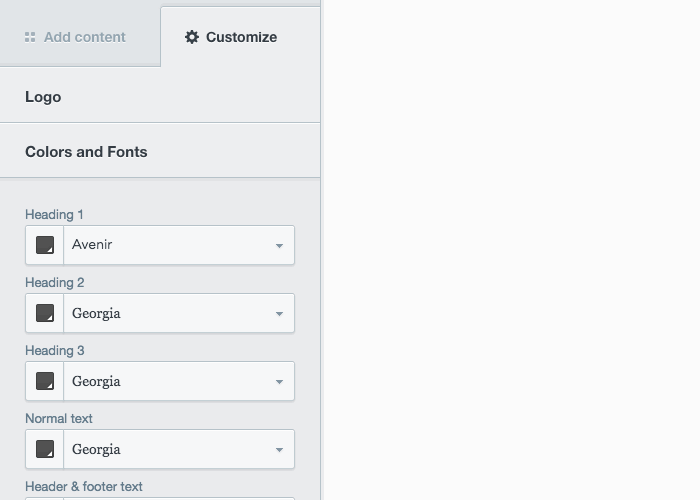The width and height of the screenshot is (700, 500).
Task: Click the Heading 3 dropdown arrow
Action: pos(279,382)
